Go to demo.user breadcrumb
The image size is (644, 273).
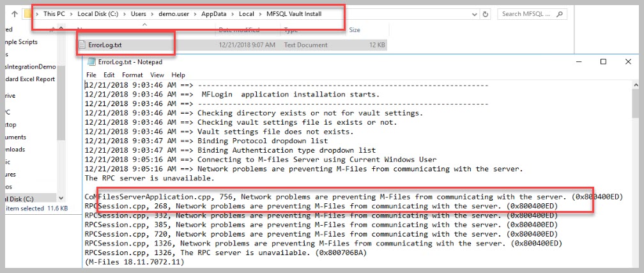click(x=174, y=14)
